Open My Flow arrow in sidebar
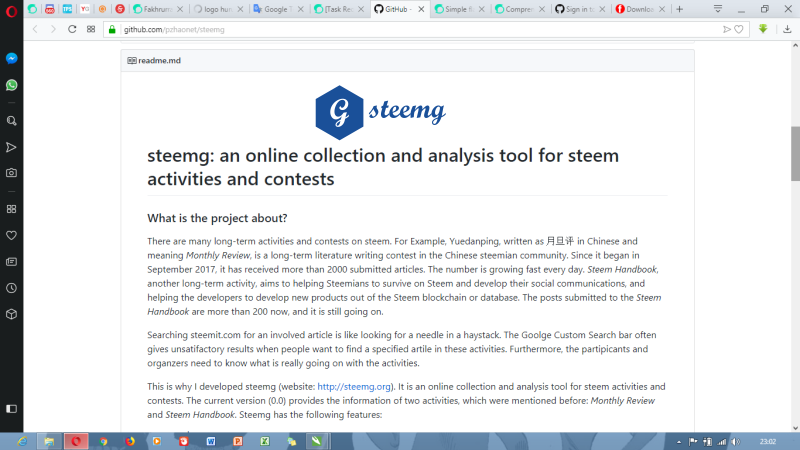Viewport: 800px width, 450px height. [11, 147]
